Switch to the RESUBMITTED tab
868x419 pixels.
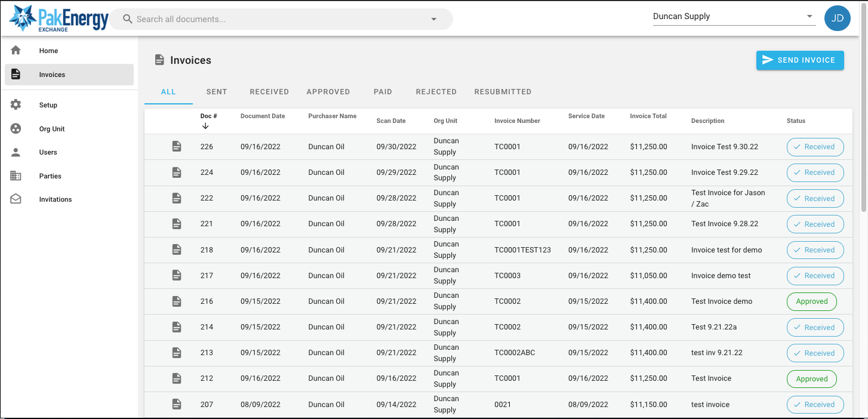(x=503, y=92)
